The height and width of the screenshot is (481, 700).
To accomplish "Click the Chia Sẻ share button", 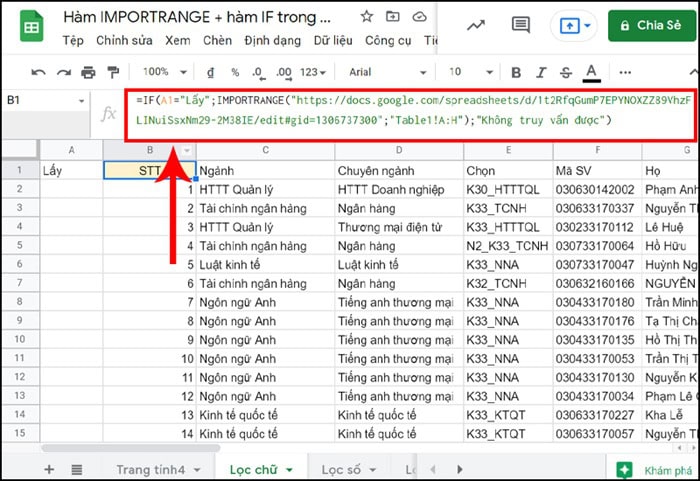I will point(651,25).
